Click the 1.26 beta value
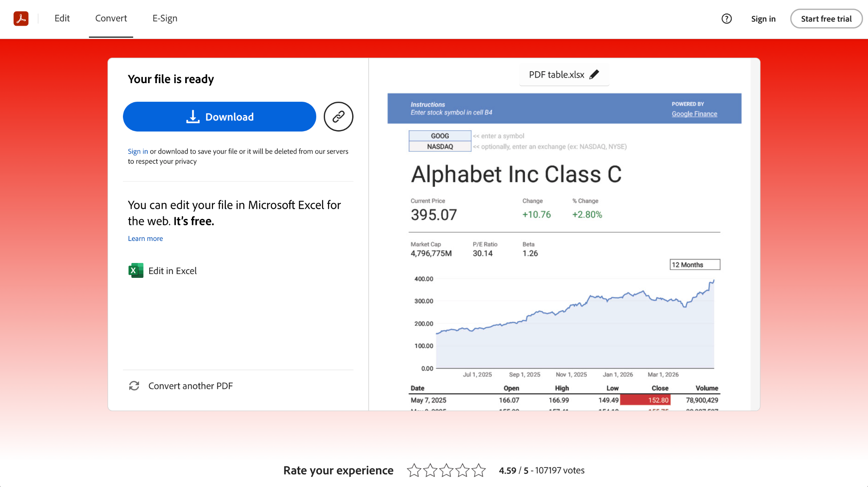 click(x=530, y=253)
